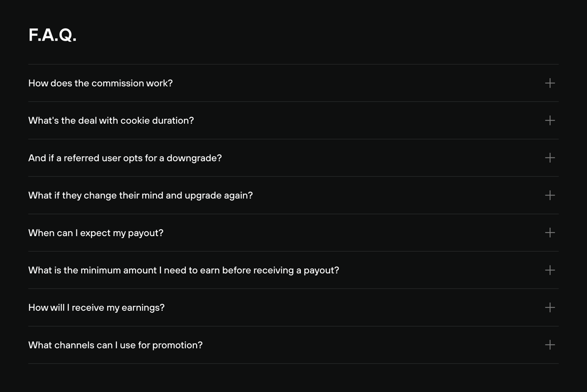Image resolution: width=587 pixels, height=392 pixels.
Task: Select the upgrade again question row
Action: pyautogui.click(x=141, y=195)
